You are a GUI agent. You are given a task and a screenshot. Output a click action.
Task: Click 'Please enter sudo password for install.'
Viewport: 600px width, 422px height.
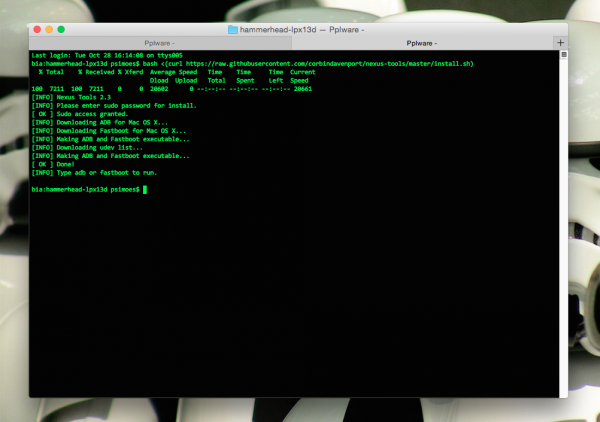[x=126, y=106]
